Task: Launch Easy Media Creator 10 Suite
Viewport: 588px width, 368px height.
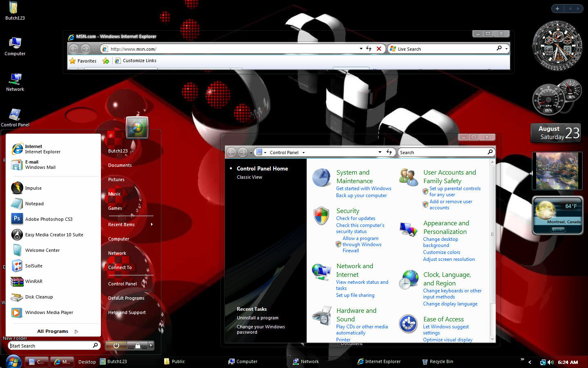Action: [54, 235]
